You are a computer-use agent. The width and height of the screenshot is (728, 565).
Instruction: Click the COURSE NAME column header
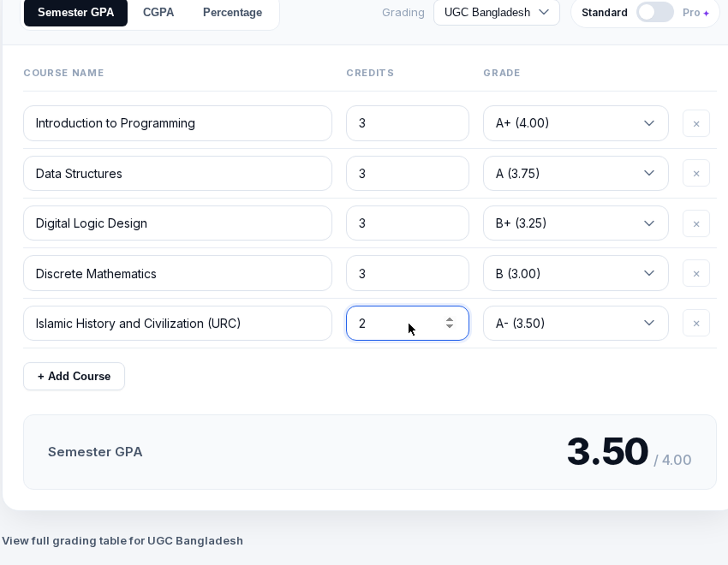coord(64,73)
